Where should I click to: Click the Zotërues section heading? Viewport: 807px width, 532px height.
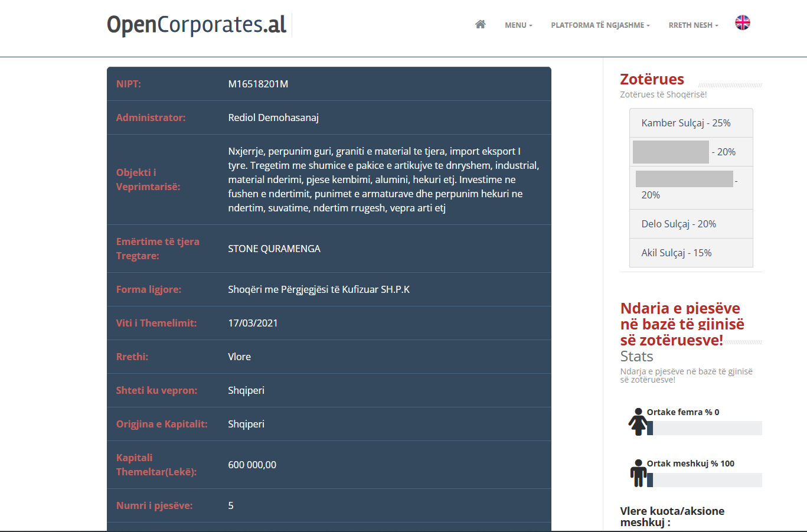pyautogui.click(x=652, y=79)
